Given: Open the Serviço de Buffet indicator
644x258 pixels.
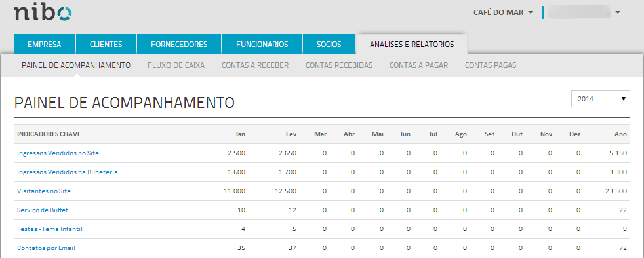Looking at the screenshot, I should [43, 210].
